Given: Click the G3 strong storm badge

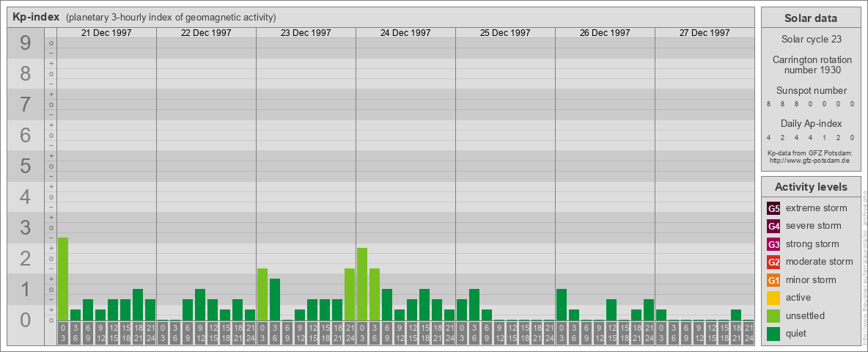Looking at the screenshot, I should point(773,244).
